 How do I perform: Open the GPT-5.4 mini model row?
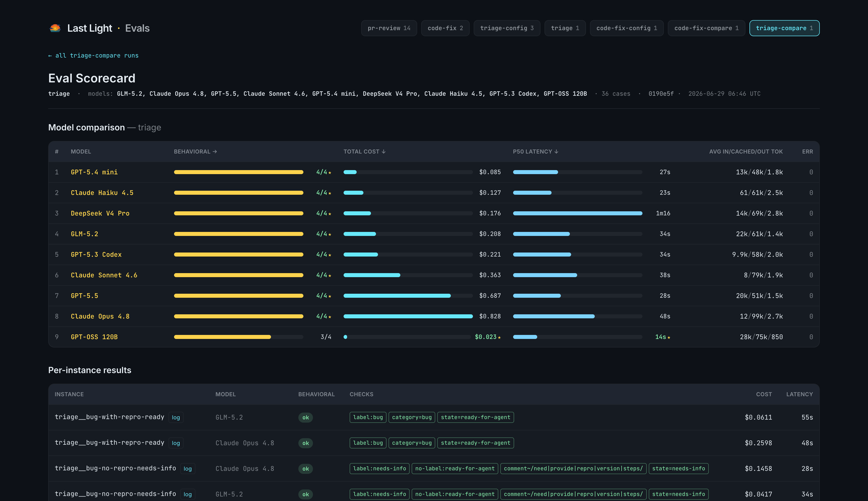(434, 172)
